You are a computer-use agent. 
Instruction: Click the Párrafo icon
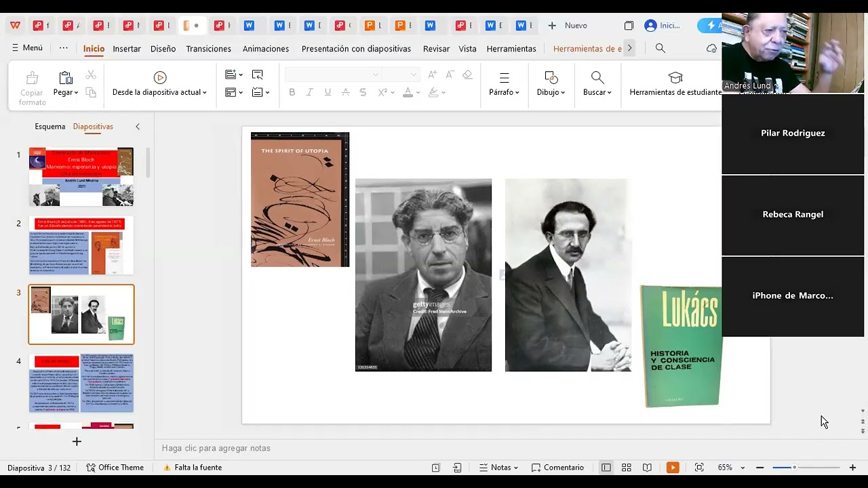pos(504,77)
